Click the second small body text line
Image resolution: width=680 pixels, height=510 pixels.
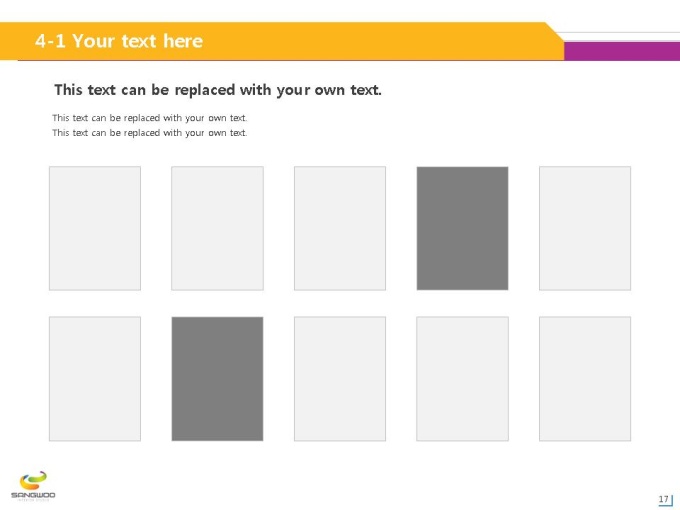(150, 133)
